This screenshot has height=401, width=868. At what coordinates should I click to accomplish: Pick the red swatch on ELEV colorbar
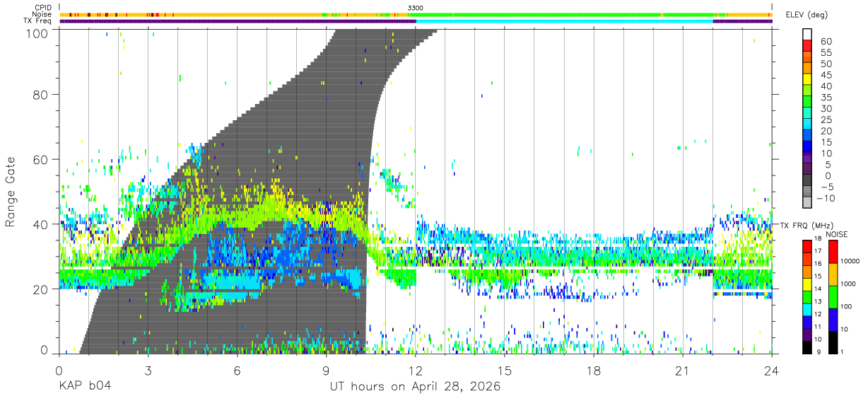click(x=807, y=46)
